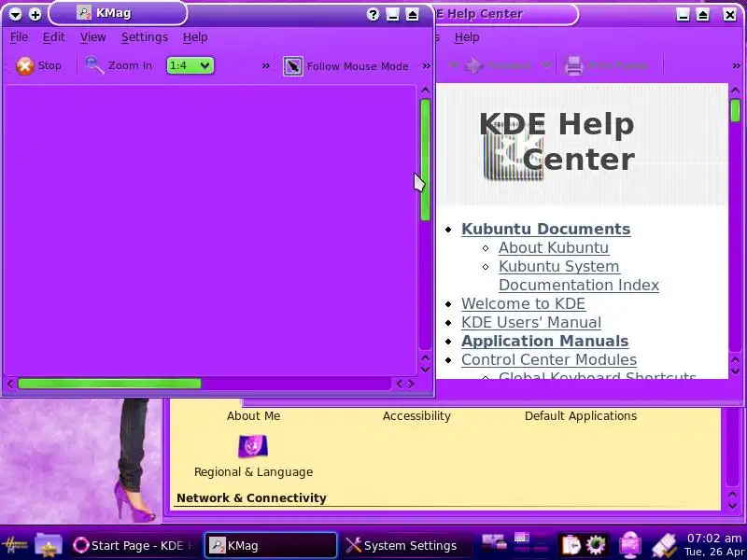Image resolution: width=747 pixels, height=560 pixels.
Task: Click the Print Frame printer icon
Action: 573,65
